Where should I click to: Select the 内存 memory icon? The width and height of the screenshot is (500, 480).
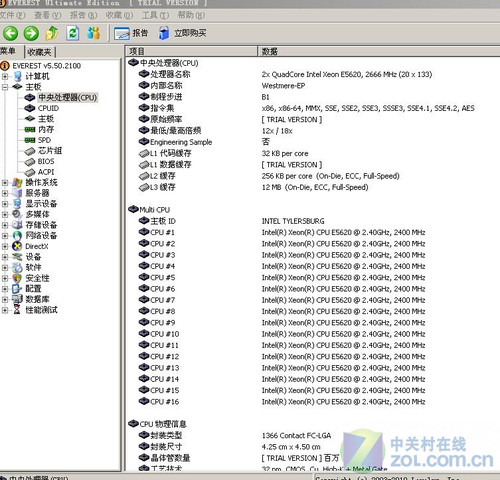pyautogui.click(x=30, y=129)
